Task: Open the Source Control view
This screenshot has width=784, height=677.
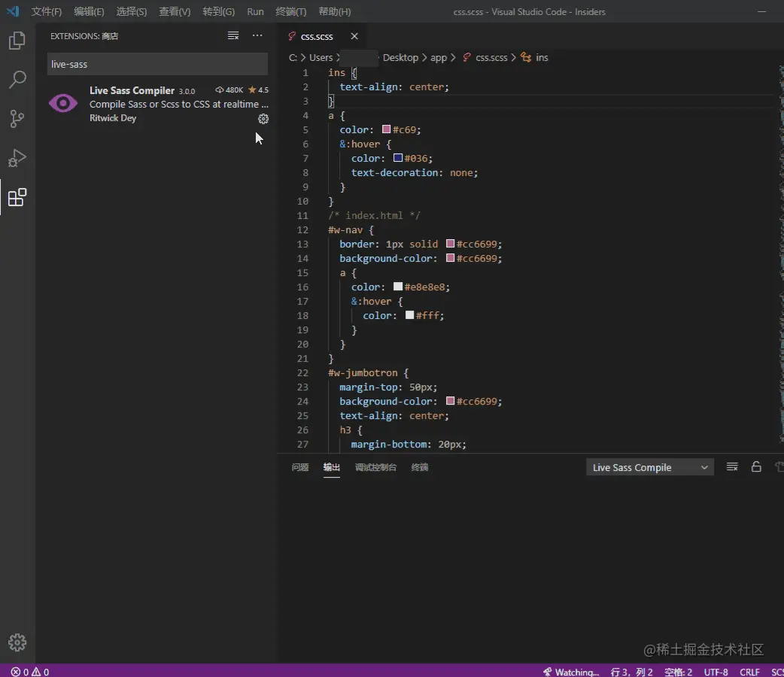Action: [17, 119]
